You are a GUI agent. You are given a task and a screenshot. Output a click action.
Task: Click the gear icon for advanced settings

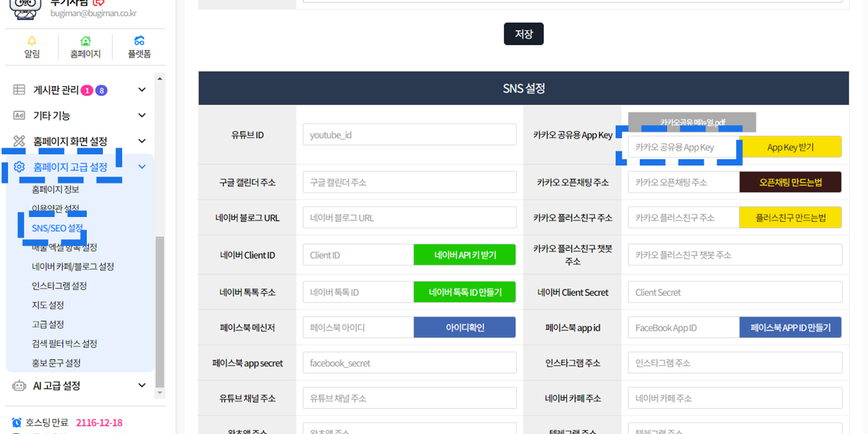click(19, 167)
